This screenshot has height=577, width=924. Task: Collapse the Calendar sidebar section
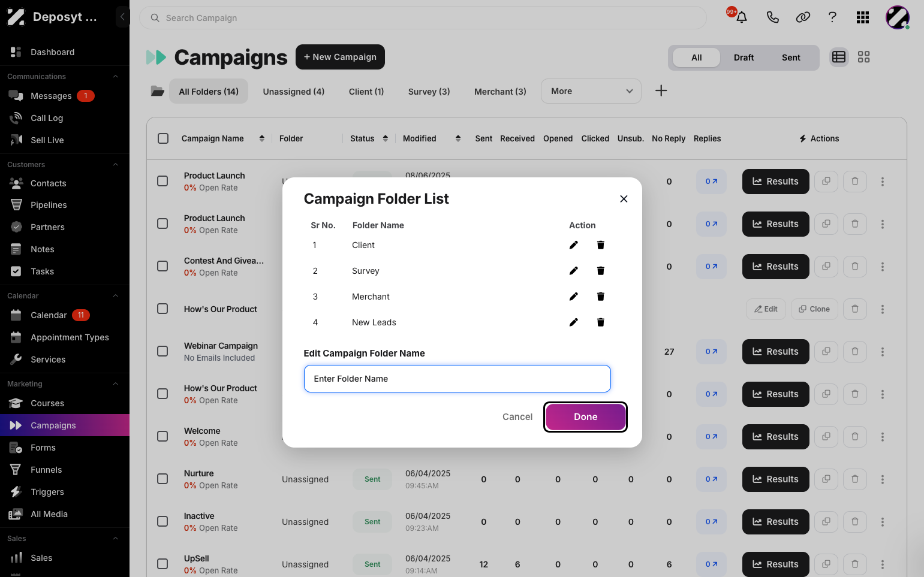[x=116, y=295]
